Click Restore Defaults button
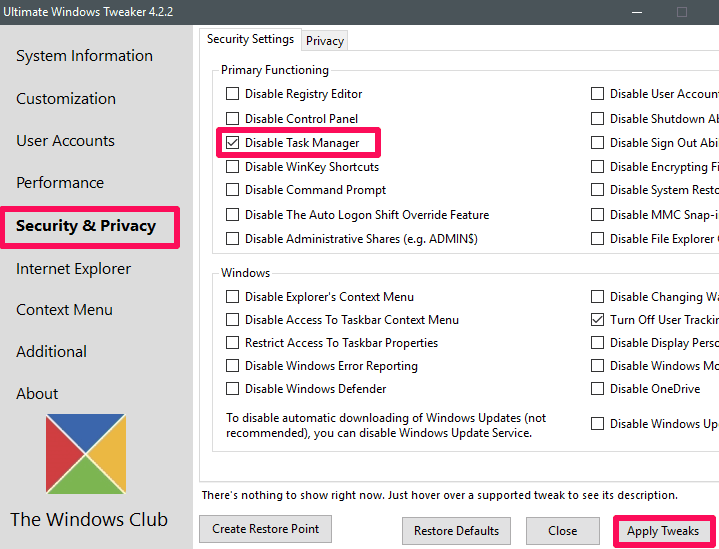This screenshot has height=549, width=719. [x=456, y=531]
